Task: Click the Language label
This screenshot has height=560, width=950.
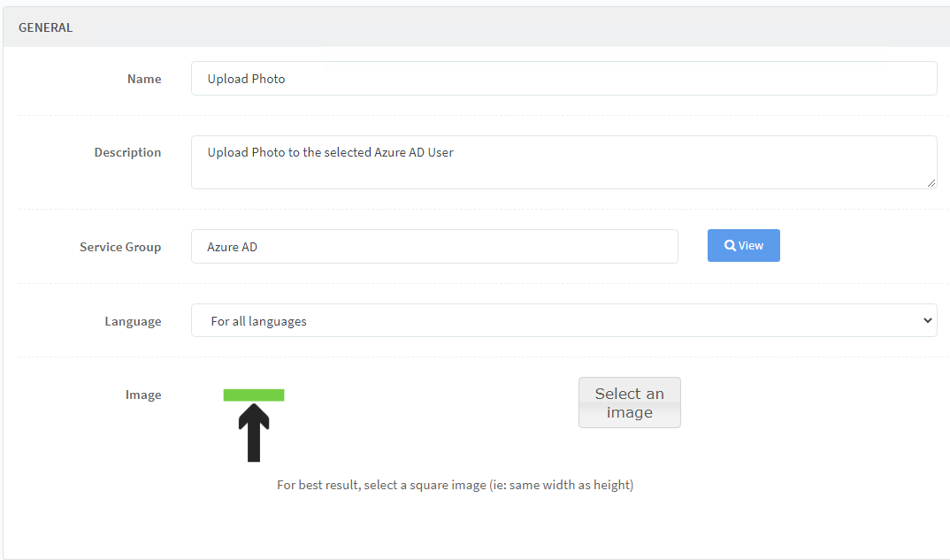Action: [134, 321]
